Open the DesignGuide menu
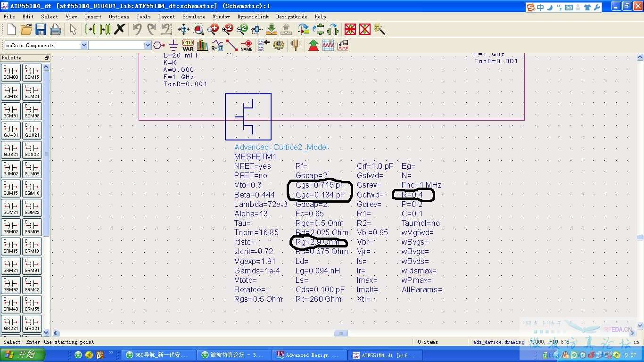Screen dimensions: 644x362 click(x=291, y=16)
